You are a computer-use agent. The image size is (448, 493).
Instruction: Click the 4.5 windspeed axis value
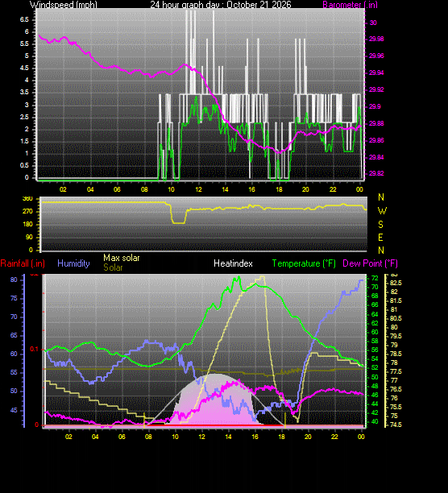[24, 68]
